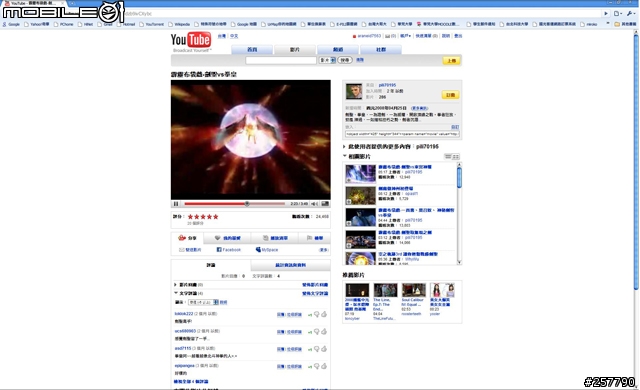Add the 03:12 related video to QuickList
Image resolution: width=640 pixels, height=390 pixels.
pyautogui.click(x=349, y=246)
